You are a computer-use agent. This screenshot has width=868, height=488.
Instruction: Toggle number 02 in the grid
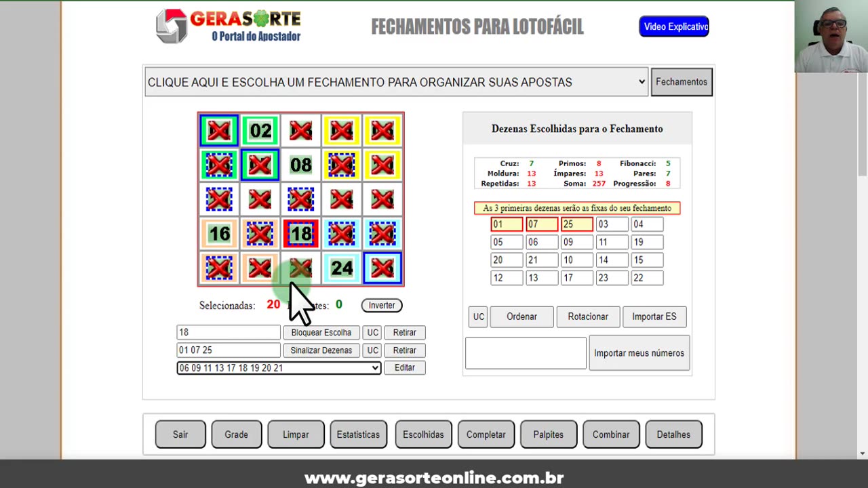coord(260,131)
